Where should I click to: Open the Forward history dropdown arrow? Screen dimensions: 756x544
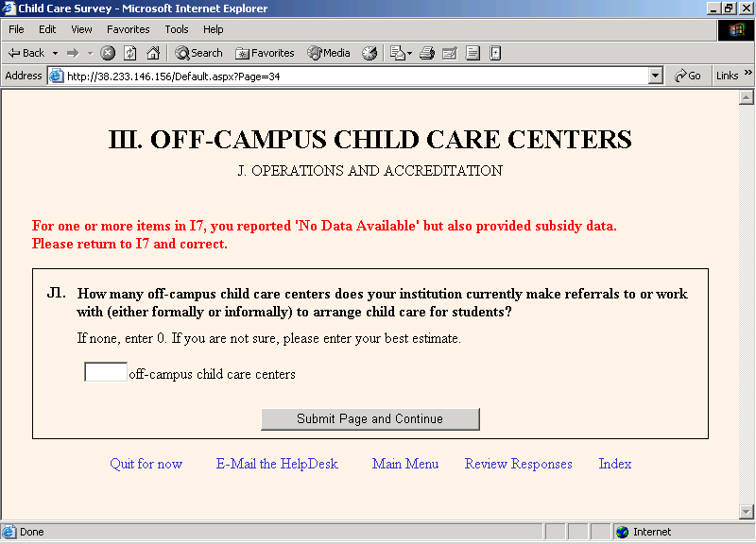pos(90,53)
